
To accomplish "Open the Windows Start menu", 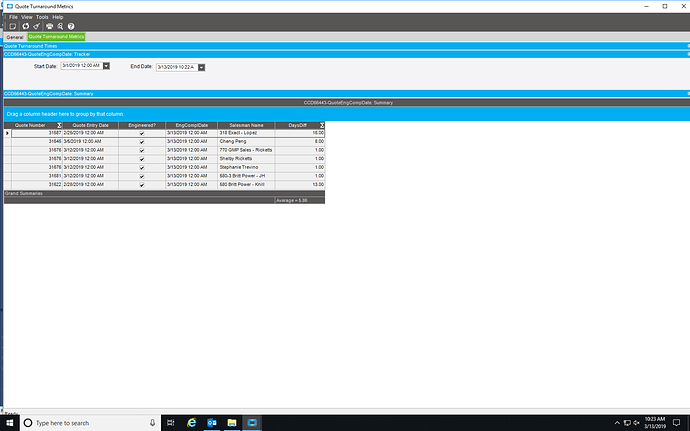I will (9, 423).
